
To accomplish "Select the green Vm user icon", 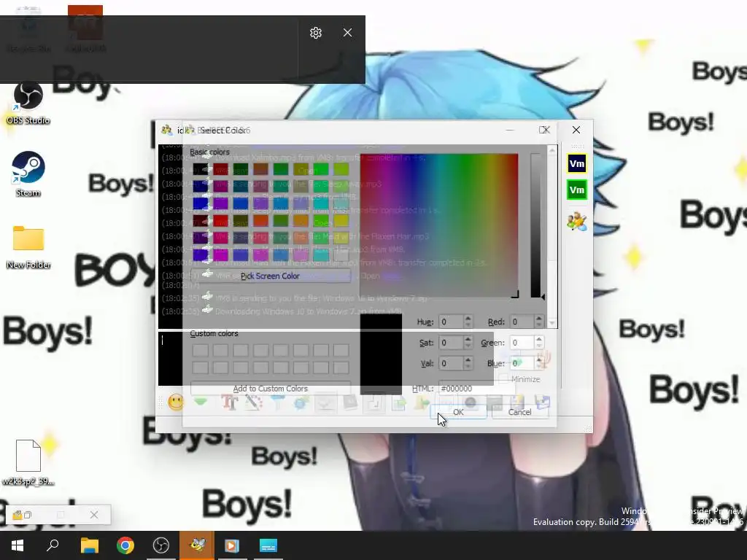I will (576, 190).
